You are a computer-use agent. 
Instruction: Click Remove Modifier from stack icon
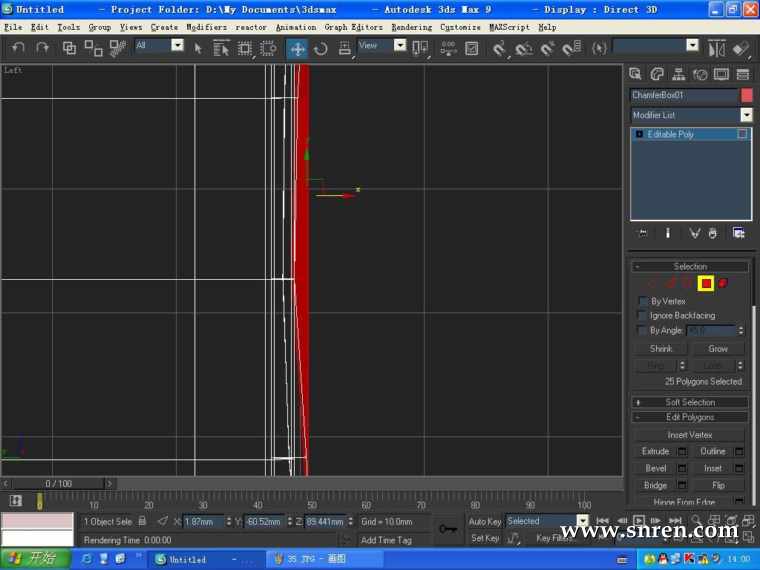tap(712, 234)
